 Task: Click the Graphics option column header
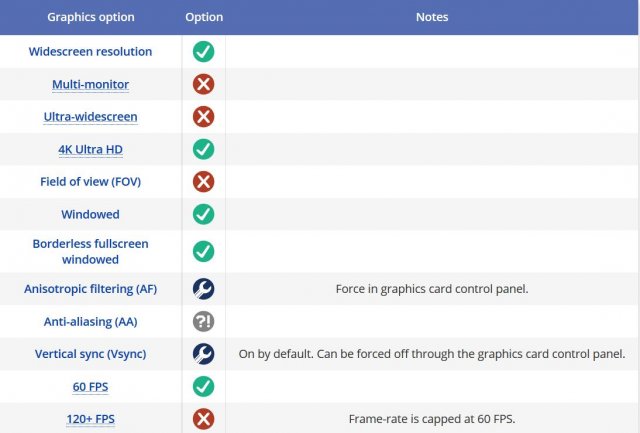(90, 17)
